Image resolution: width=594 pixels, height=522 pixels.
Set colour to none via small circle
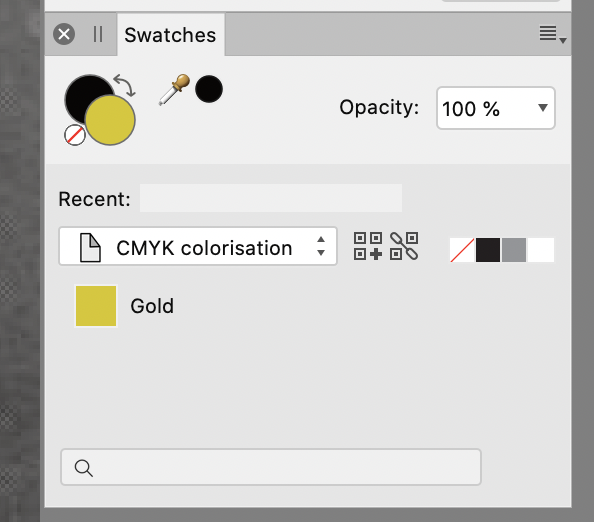pos(75,135)
